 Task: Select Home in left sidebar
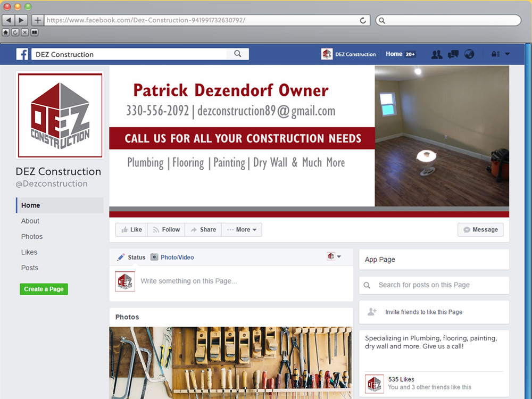tap(60, 205)
